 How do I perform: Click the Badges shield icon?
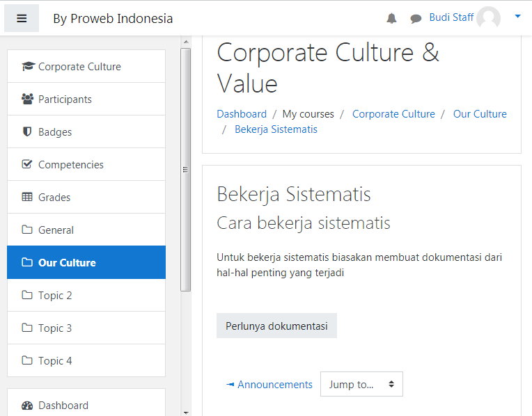(x=27, y=131)
